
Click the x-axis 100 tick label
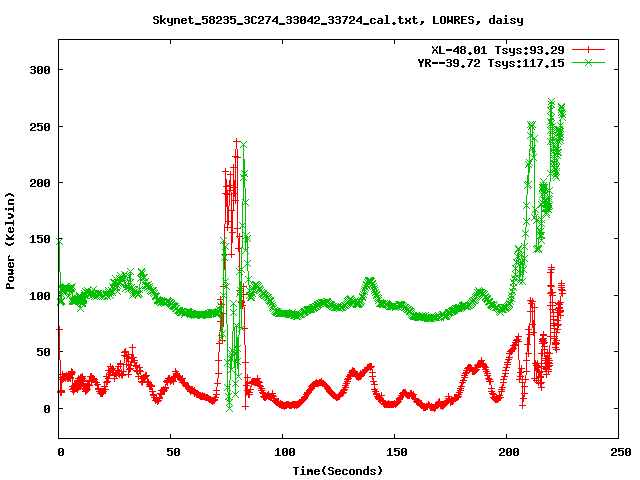pyautogui.click(x=284, y=452)
